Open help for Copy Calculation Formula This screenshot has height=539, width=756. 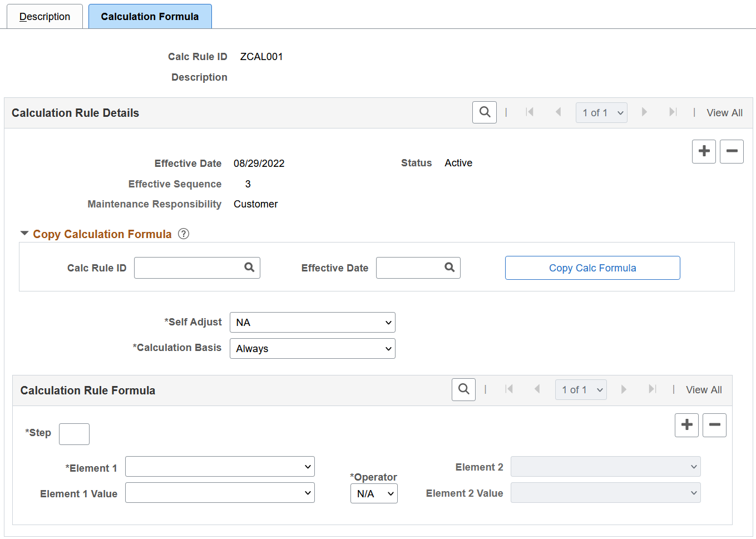(184, 234)
